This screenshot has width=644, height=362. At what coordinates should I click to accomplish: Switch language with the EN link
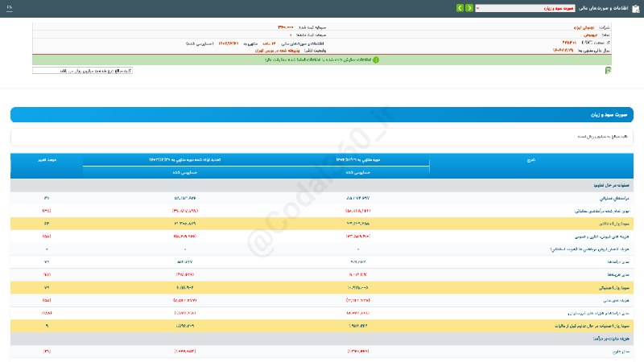click(x=9, y=7)
